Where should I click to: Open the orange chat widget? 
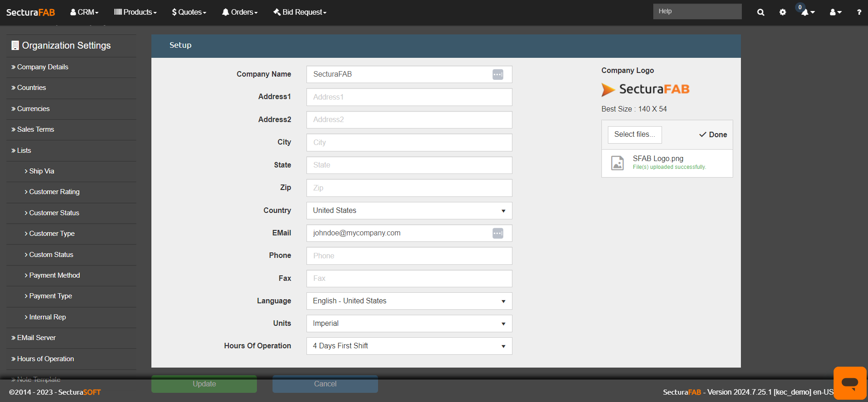[x=850, y=383]
